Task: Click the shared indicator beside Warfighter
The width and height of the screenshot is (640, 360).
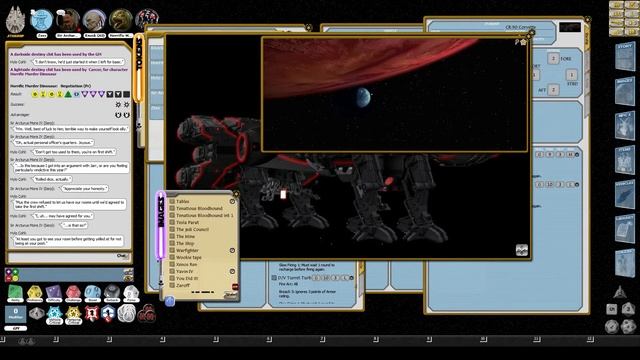Action: [x=232, y=250]
